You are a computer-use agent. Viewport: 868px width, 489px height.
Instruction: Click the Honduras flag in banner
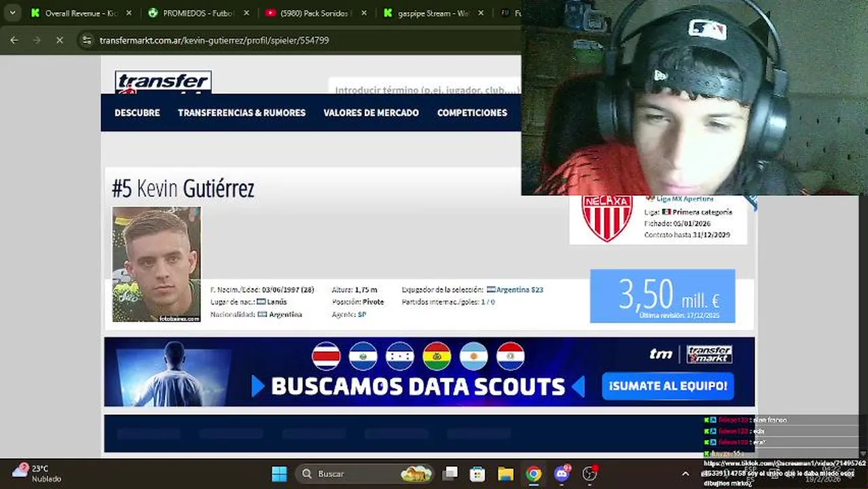[399, 356]
